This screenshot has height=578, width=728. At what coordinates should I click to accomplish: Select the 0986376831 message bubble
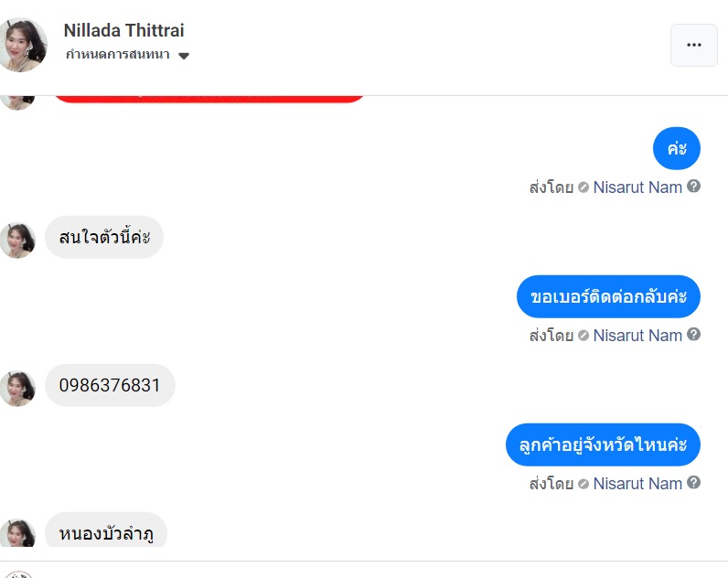click(110, 386)
